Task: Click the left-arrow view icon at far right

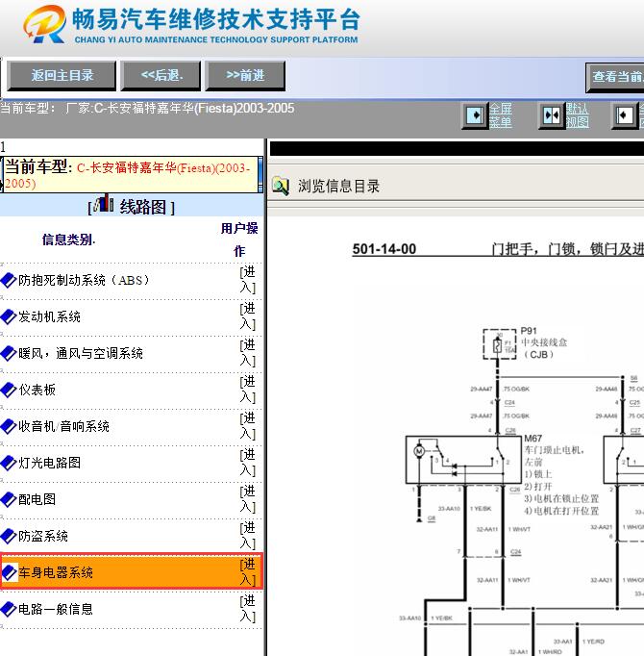Action: coord(625,115)
